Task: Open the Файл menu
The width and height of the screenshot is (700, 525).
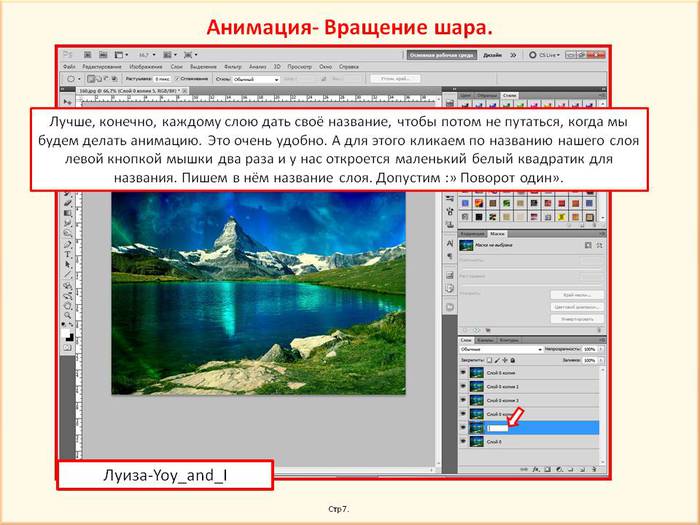Action: pyautogui.click(x=69, y=67)
